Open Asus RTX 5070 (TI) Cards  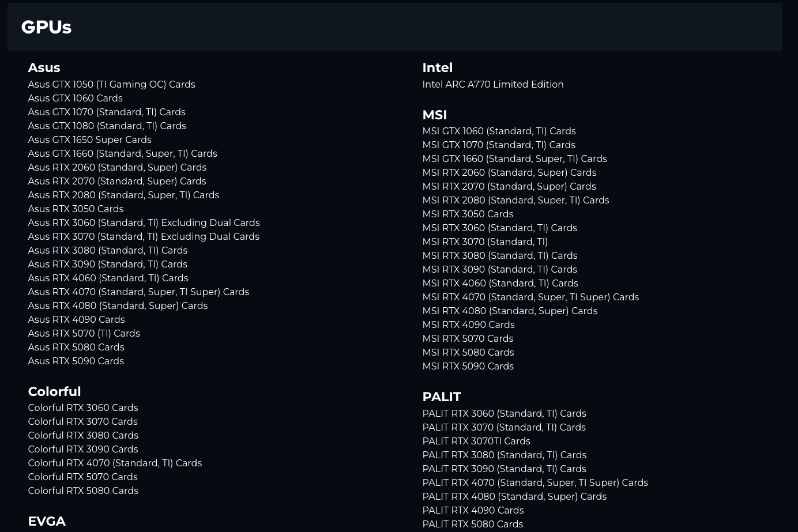(x=84, y=333)
